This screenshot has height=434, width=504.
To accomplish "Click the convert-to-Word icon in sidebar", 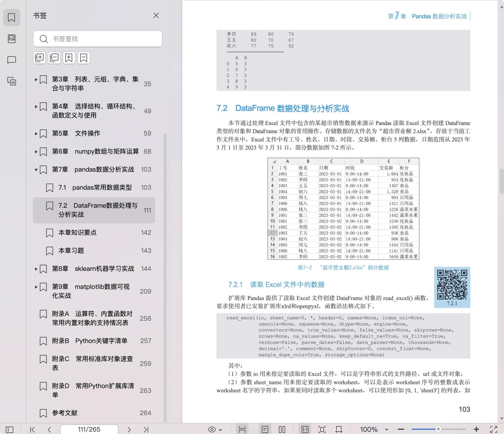I will pos(11,81).
